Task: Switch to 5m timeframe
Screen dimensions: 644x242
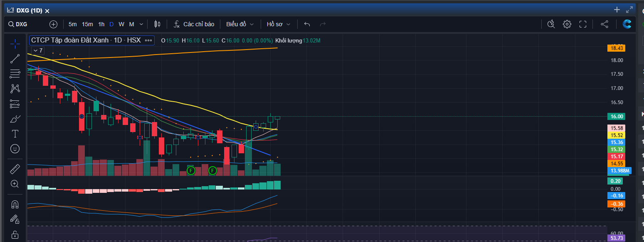Action: (x=73, y=24)
